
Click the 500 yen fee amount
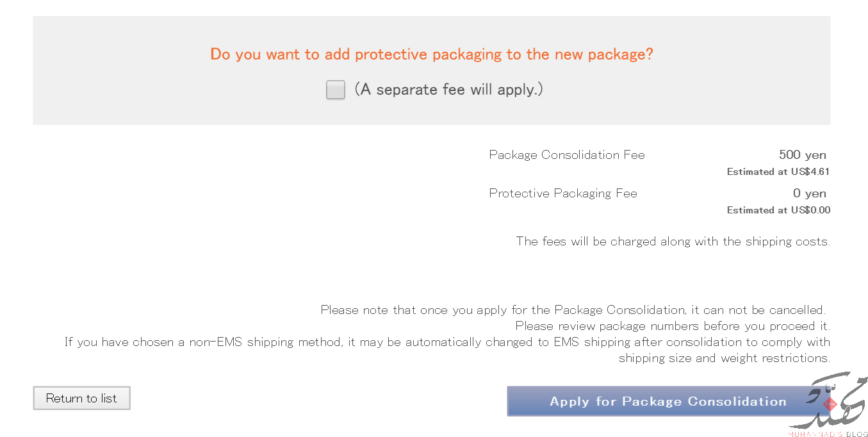(x=802, y=155)
